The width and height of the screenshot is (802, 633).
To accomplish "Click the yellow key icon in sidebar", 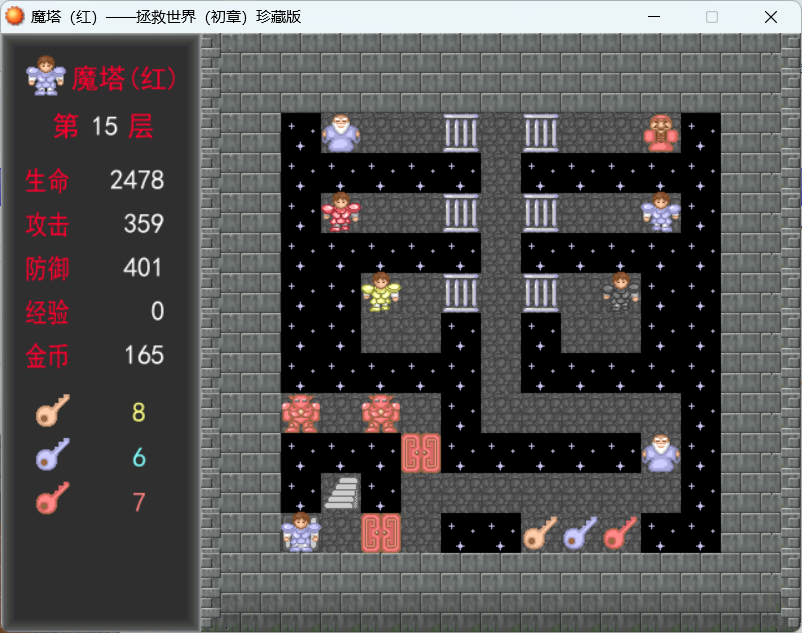I will pos(53,411).
